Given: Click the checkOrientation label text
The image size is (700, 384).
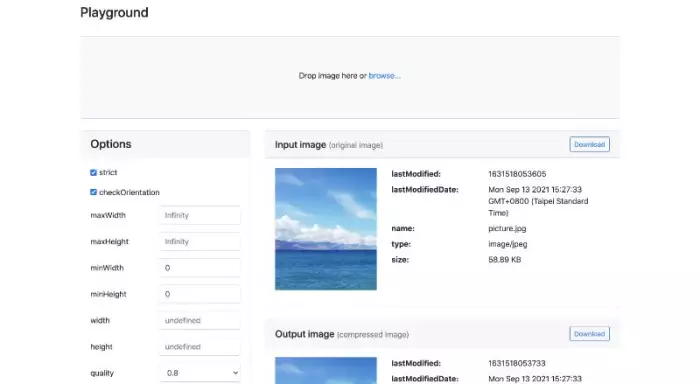Looking at the screenshot, I should (129, 192).
